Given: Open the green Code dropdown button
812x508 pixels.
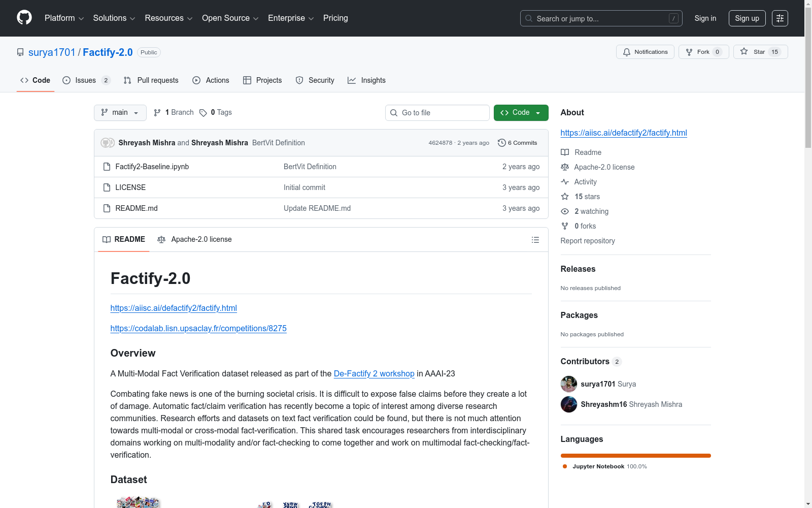Looking at the screenshot, I should click(521, 113).
